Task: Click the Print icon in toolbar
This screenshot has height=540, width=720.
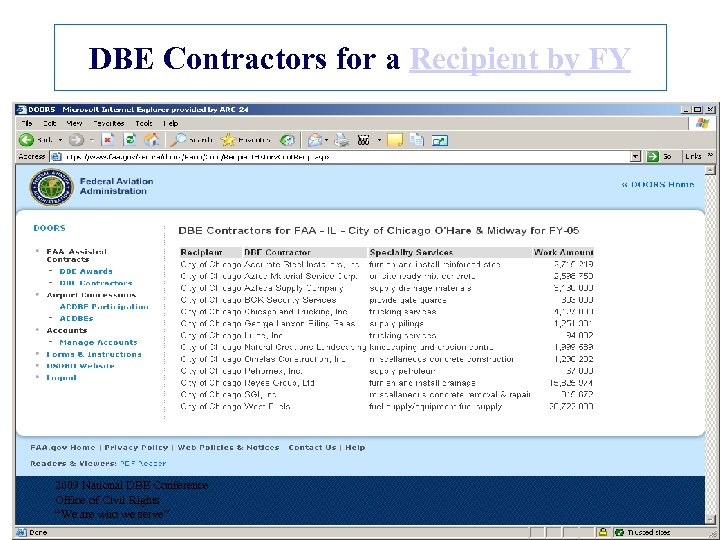Action: pos(342,140)
